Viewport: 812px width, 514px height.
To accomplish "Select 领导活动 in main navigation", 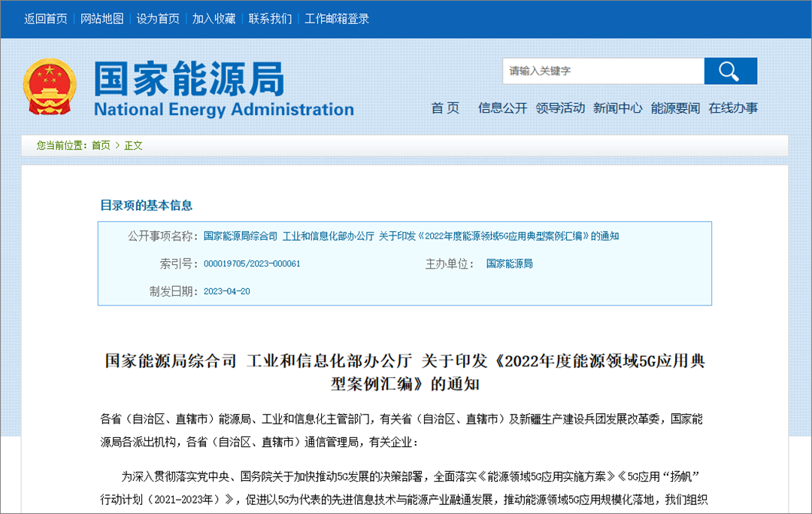I will pyautogui.click(x=560, y=108).
